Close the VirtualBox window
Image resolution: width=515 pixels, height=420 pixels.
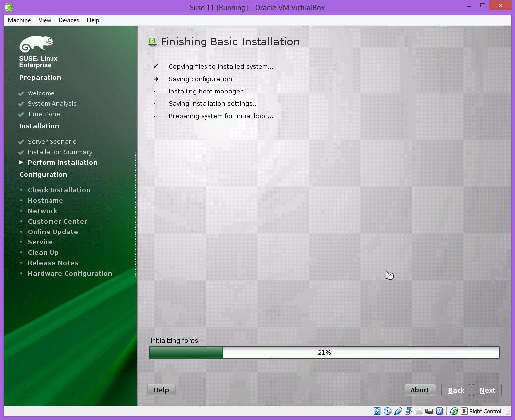(x=500, y=5)
